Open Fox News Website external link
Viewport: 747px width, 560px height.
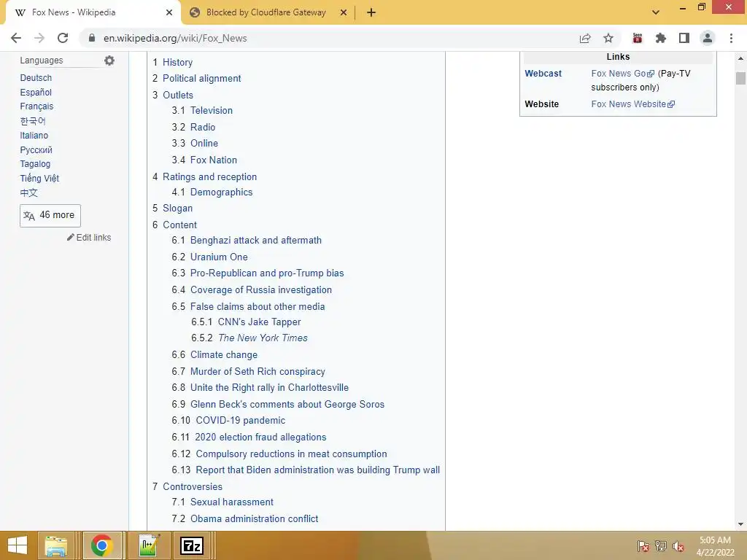[x=632, y=104]
